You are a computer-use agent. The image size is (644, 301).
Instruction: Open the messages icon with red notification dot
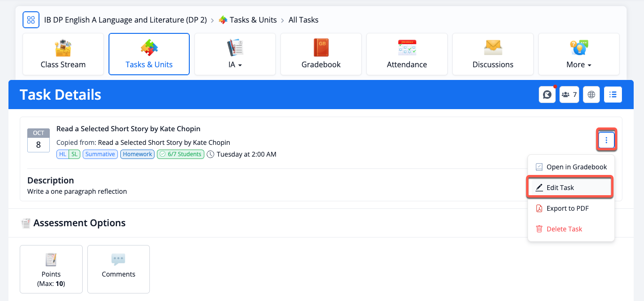pyautogui.click(x=547, y=95)
